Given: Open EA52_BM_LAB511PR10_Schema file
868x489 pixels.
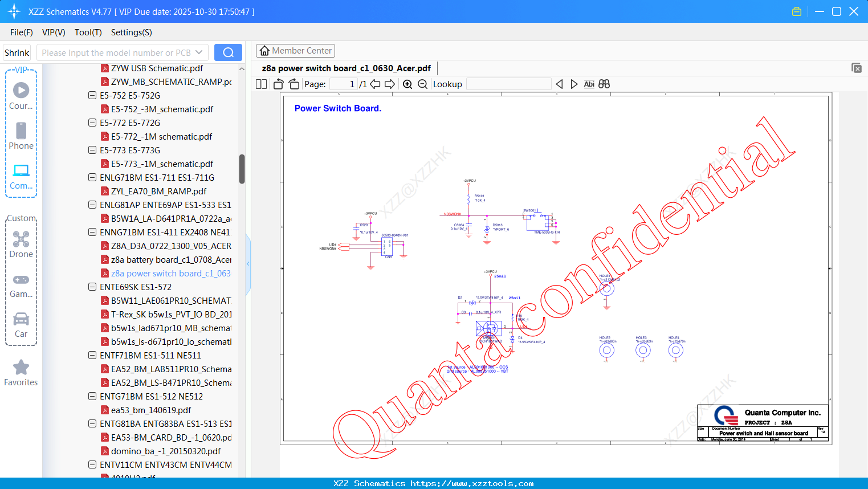Looking at the screenshot, I should click(x=171, y=369).
